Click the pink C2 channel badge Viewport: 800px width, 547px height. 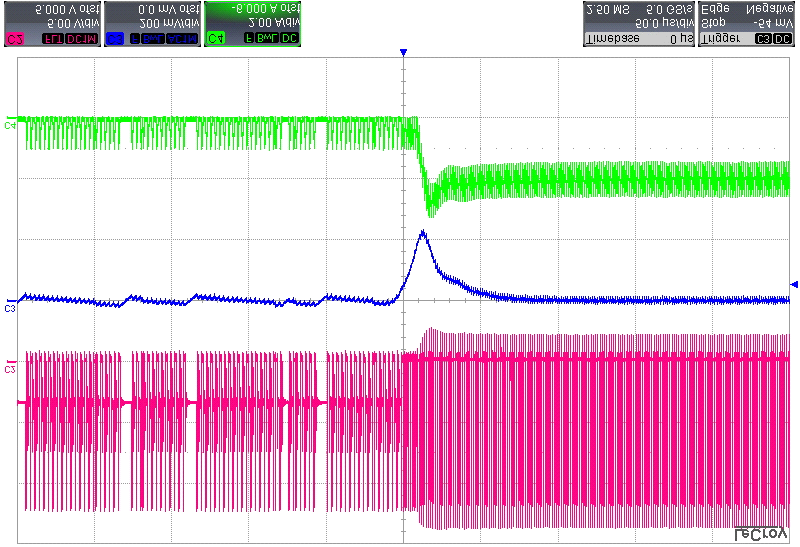(15, 38)
